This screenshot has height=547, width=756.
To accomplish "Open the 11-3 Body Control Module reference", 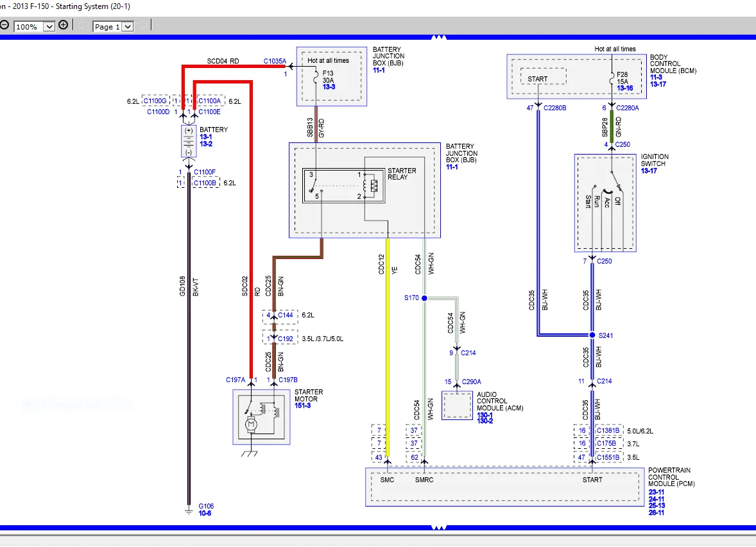I will [x=656, y=77].
